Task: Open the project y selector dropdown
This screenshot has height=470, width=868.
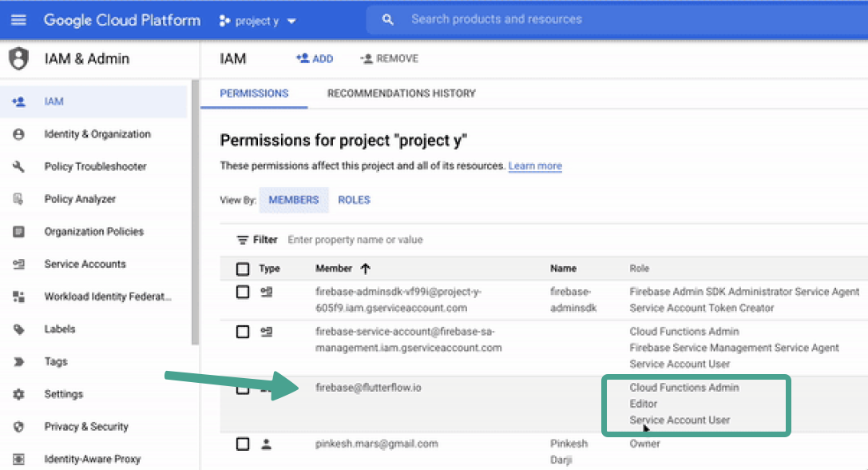Action: pyautogui.click(x=257, y=21)
